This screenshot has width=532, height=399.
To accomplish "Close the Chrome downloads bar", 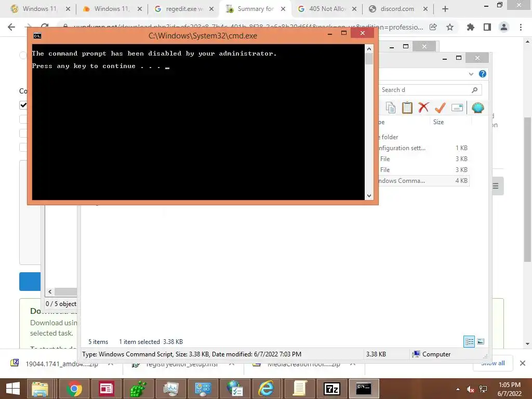I will tap(523, 363).
